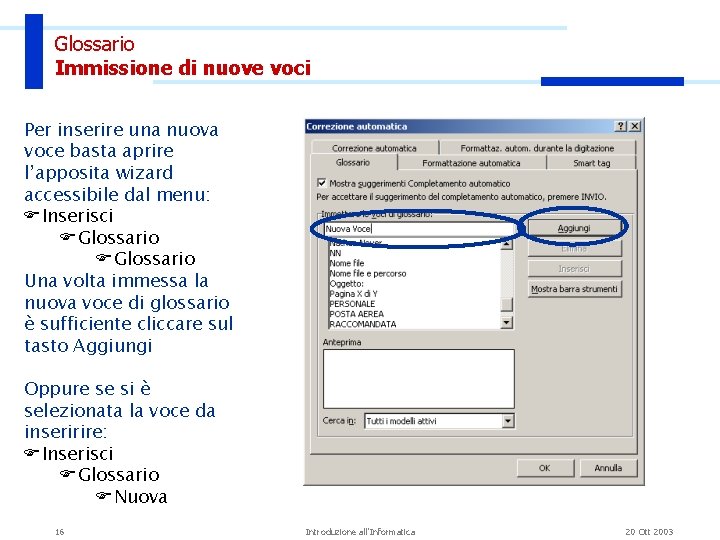
Task: Click the help question mark button
Action: [x=620, y=126]
